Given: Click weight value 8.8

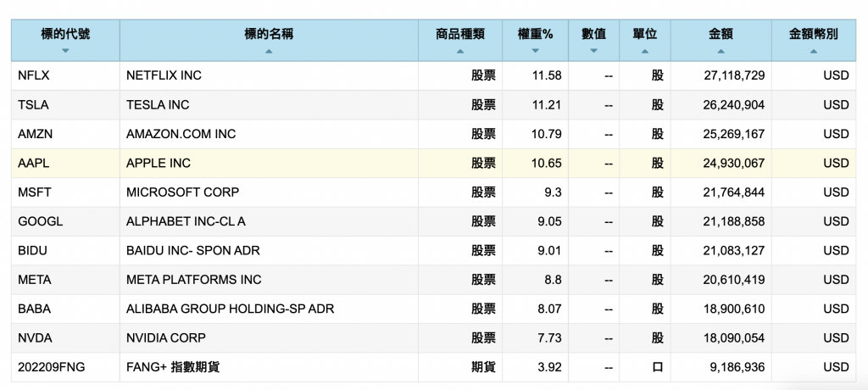Looking at the screenshot, I should pos(553,280).
